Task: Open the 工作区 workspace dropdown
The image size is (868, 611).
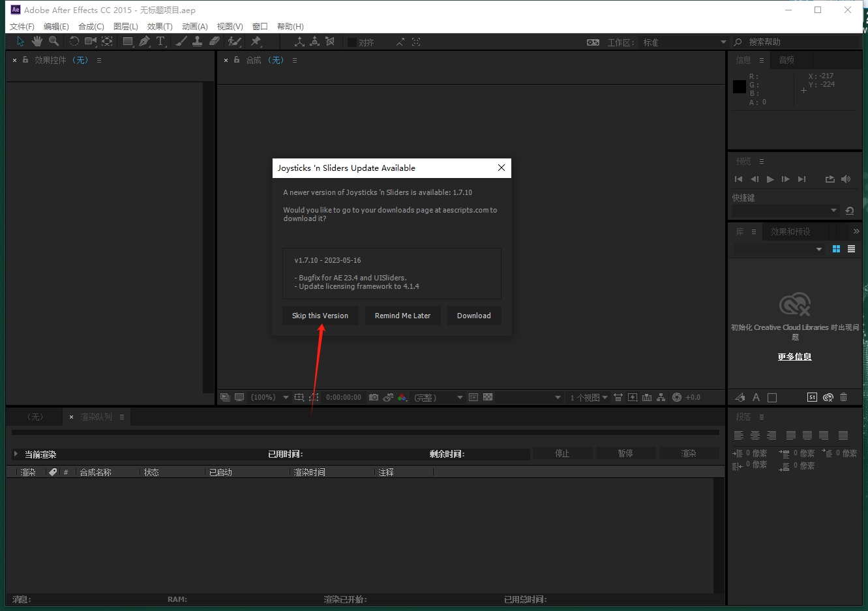Action: tap(683, 42)
